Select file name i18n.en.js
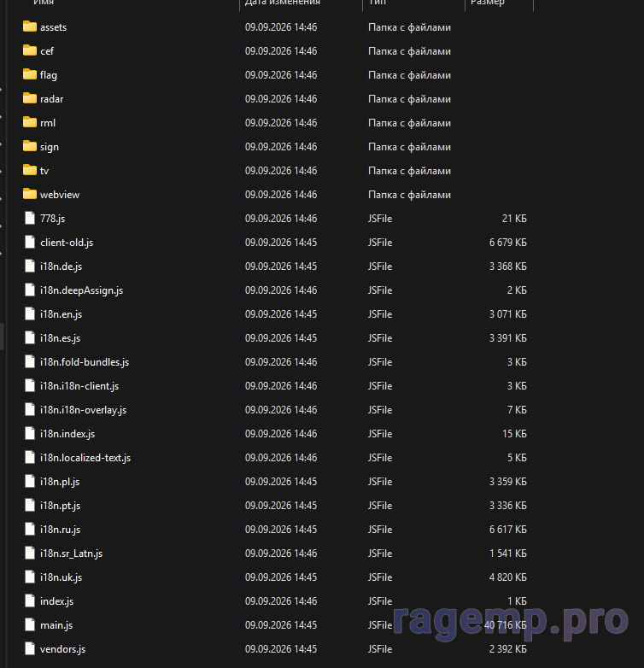Image resolution: width=644 pixels, height=668 pixels. coord(61,314)
